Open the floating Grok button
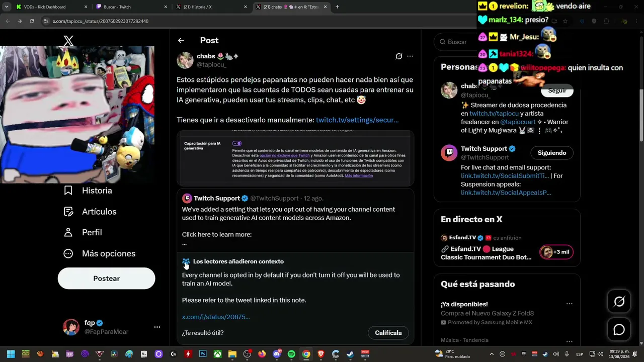The height and width of the screenshot is (362, 644). (619, 301)
